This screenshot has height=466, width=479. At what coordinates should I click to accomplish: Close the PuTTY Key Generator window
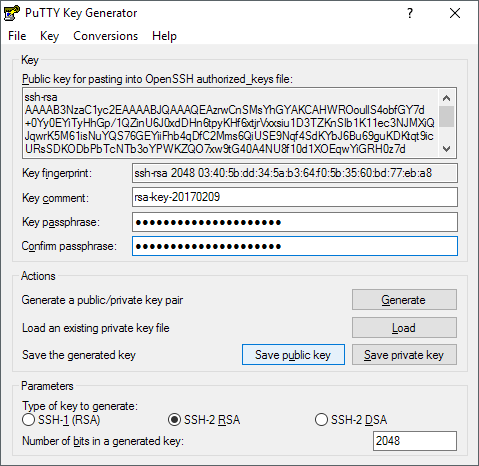click(455, 13)
